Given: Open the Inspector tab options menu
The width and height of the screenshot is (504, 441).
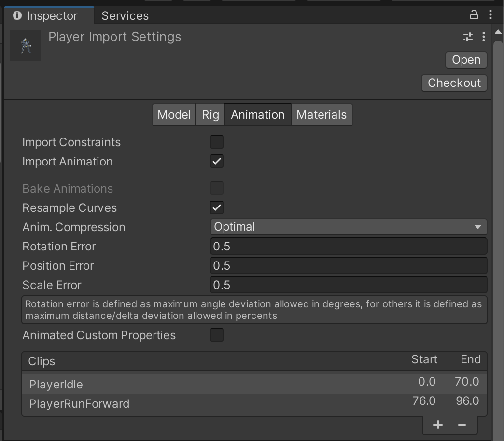Looking at the screenshot, I should pos(490,15).
